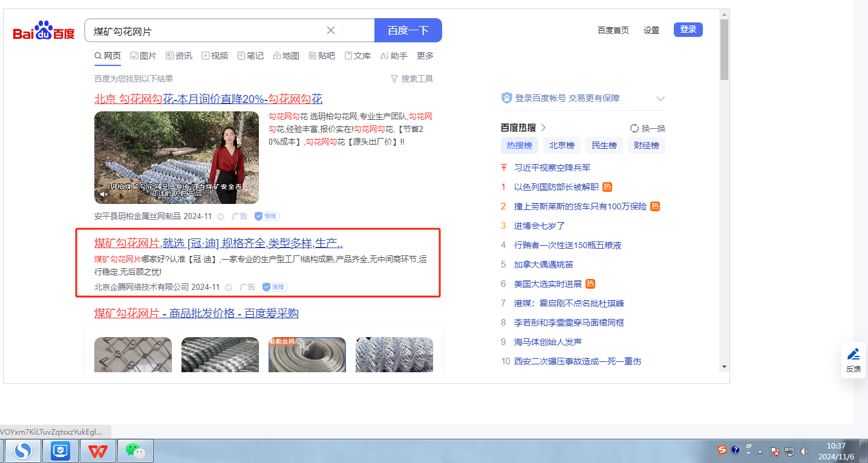Switch to the 财经榜 tab
This screenshot has height=463, width=868.
tap(647, 145)
